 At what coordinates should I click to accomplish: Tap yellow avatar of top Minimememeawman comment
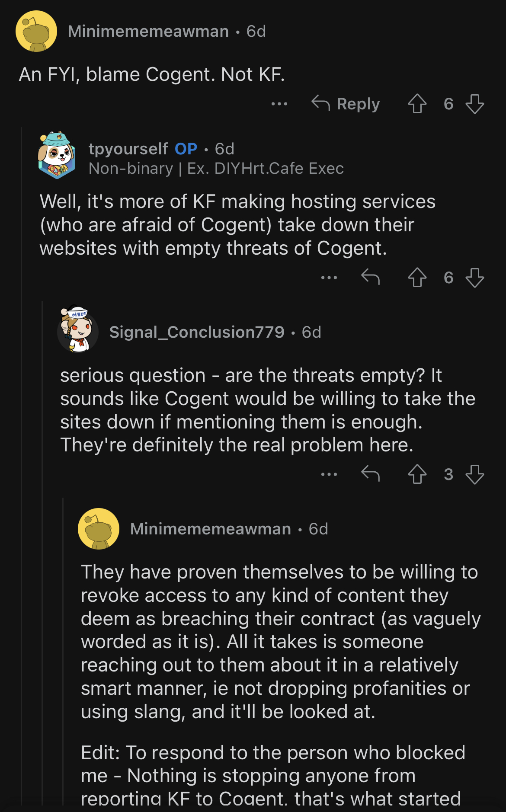click(36, 31)
